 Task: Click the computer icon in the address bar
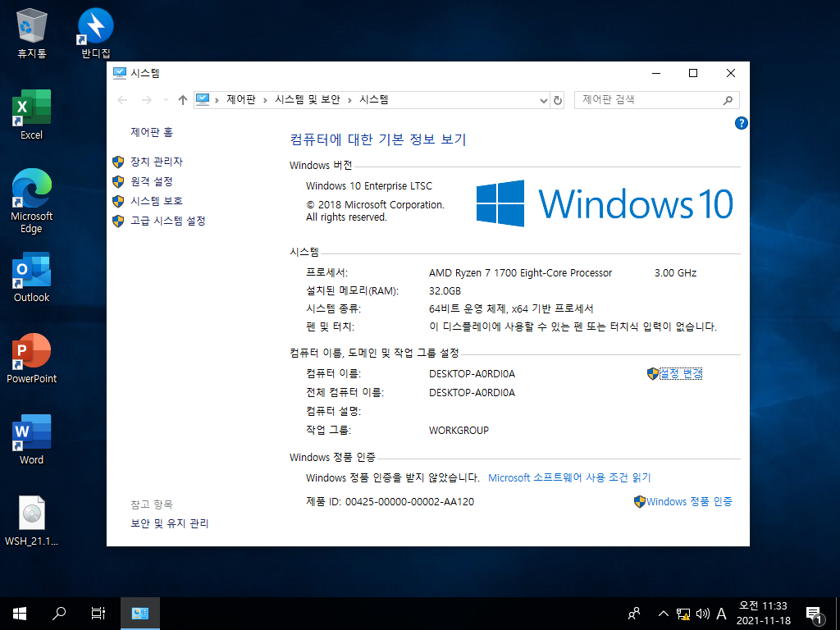[x=203, y=99]
